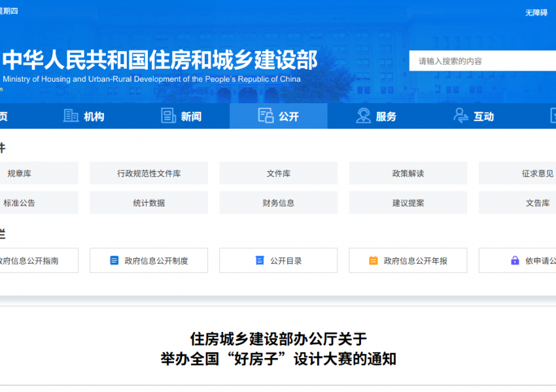The image size is (556, 392).
Task: Open 文告库 section
Action: click(x=517, y=203)
